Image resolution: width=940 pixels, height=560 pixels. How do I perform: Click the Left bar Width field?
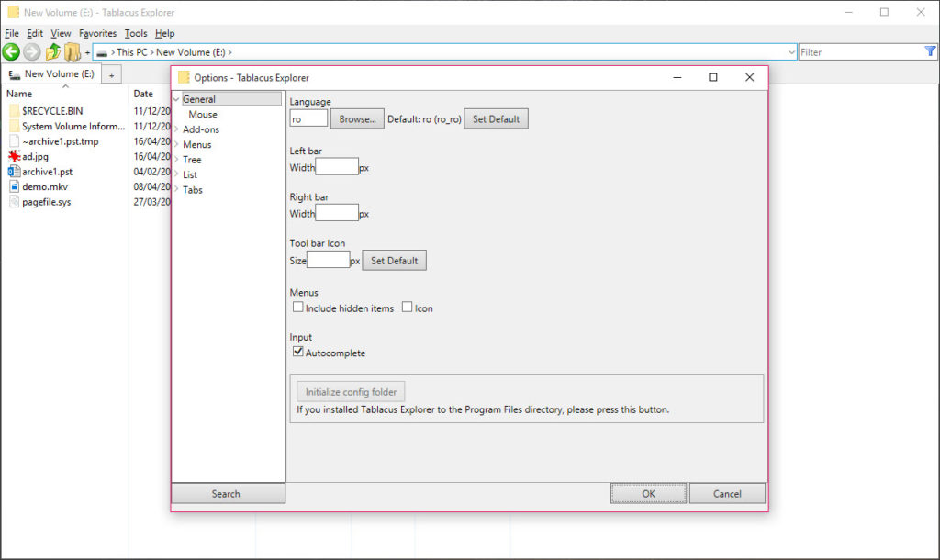pos(337,167)
